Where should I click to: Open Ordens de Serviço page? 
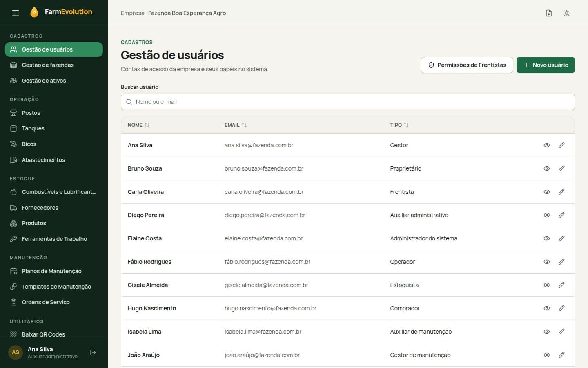pos(54,302)
